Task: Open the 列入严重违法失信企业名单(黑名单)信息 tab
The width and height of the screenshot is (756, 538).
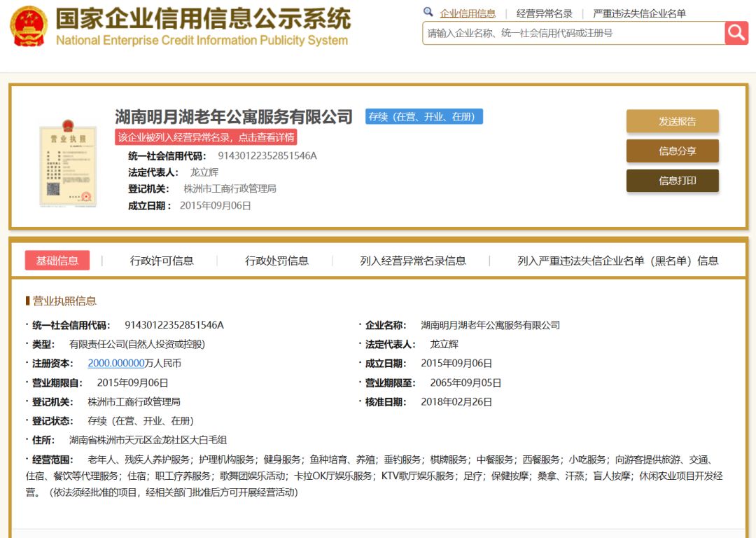Action: (x=617, y=261)
